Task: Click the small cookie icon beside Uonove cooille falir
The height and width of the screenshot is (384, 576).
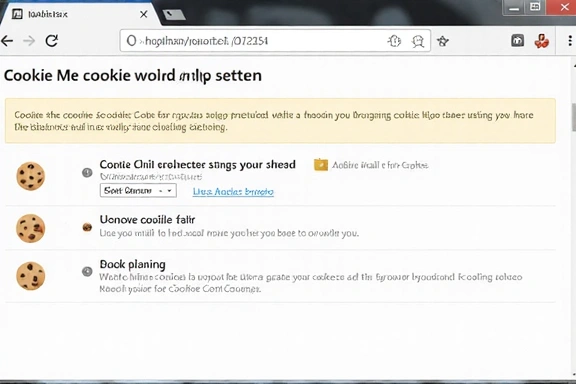Action: tap(87, 227)
